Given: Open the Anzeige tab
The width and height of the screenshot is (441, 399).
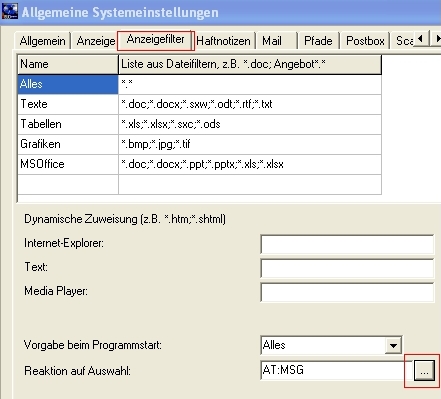Looking at the screenshot, I should (96, 41).
